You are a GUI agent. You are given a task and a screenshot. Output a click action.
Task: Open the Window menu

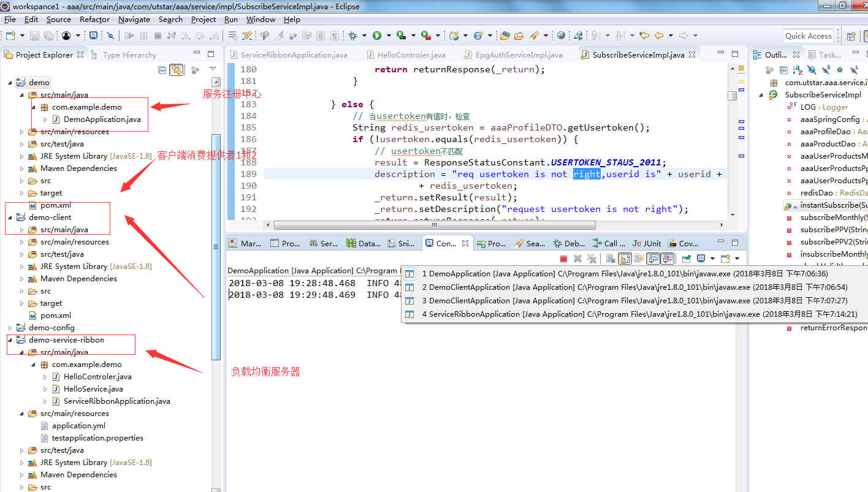261,20
